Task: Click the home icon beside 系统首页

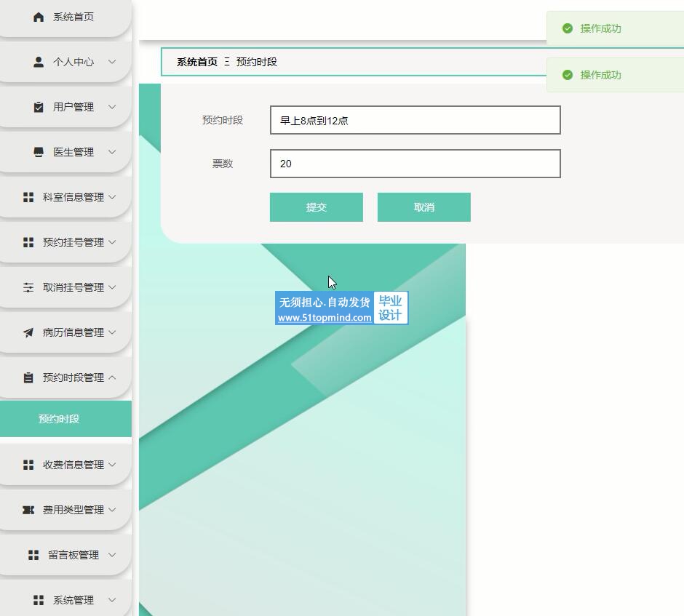Action: (39, 17)
